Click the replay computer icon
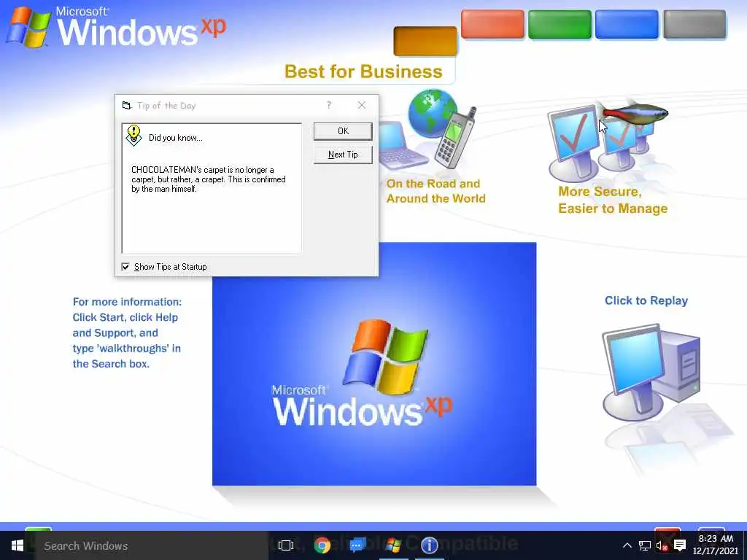 [650, 373]
